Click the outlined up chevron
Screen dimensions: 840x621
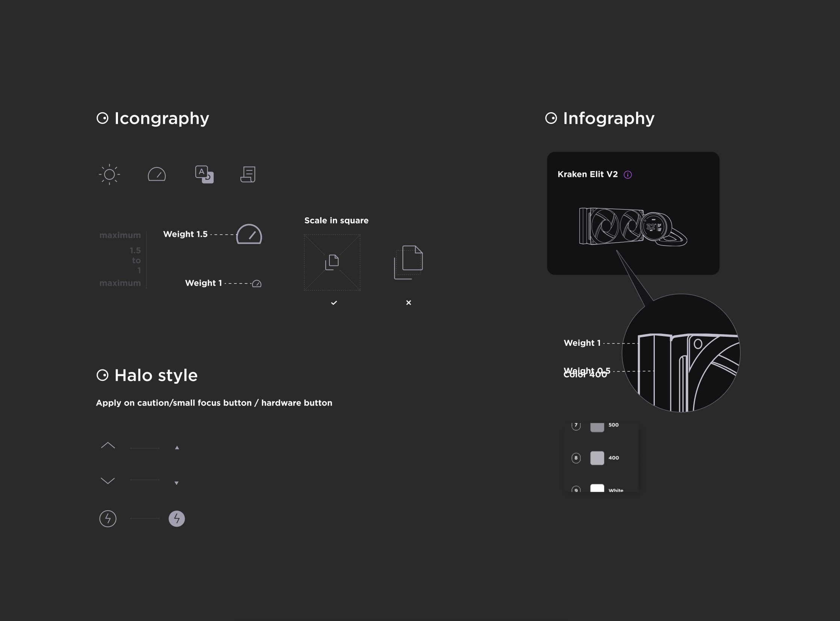coord(107,445)
